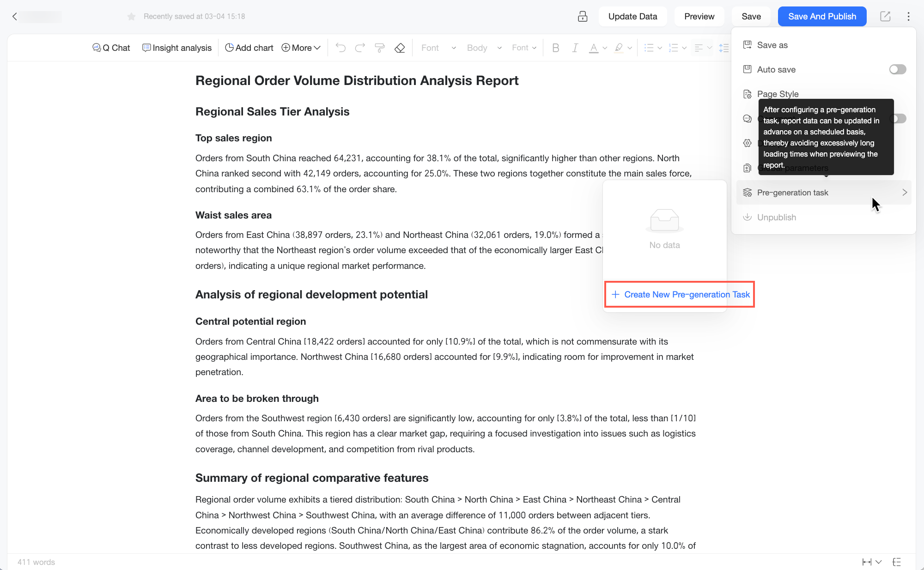Viewport: 924px width, 570px height.
Task: Insert a bulleted list
Action: [x=649, y=48]
